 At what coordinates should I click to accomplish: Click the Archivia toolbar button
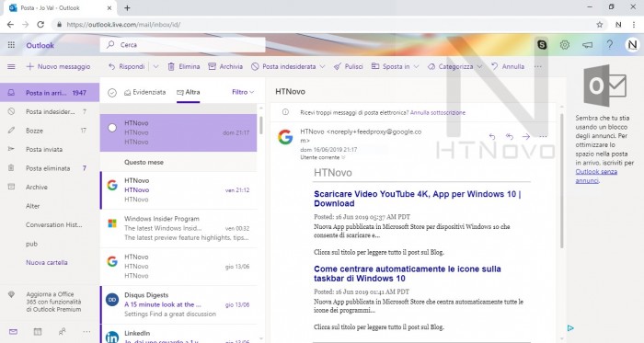coord(225,66)
